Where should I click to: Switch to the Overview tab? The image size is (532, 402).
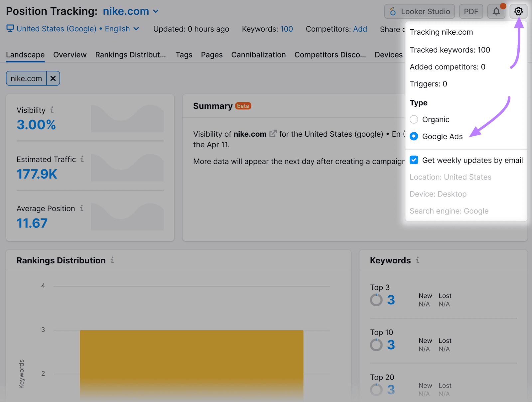click(70, 55)
